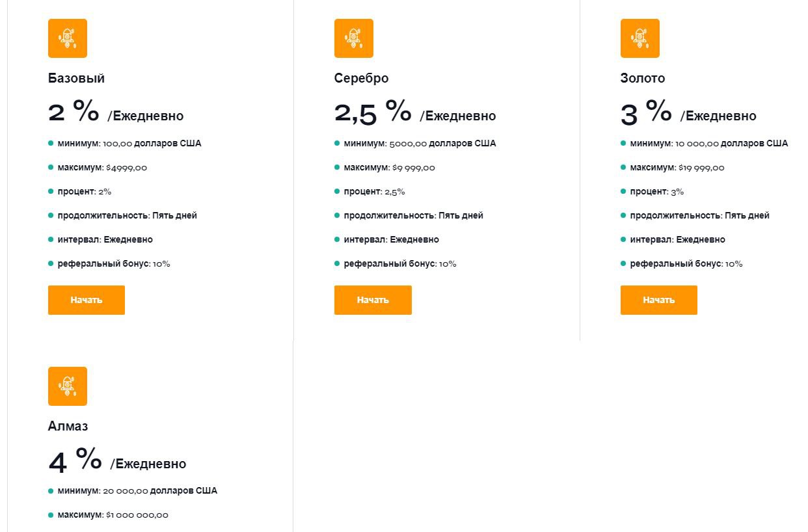Click the orange icon above Алмаз plan

(68, 386)
